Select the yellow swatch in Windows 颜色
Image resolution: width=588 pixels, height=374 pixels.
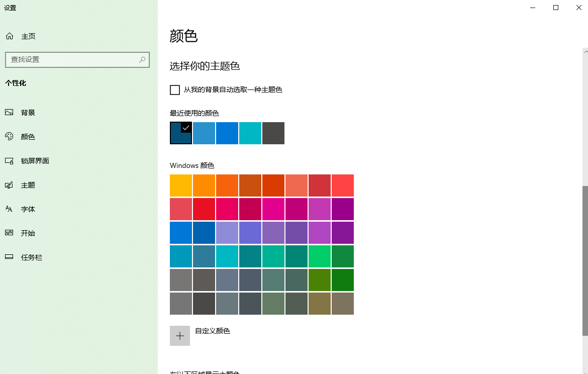pos(180,185)
